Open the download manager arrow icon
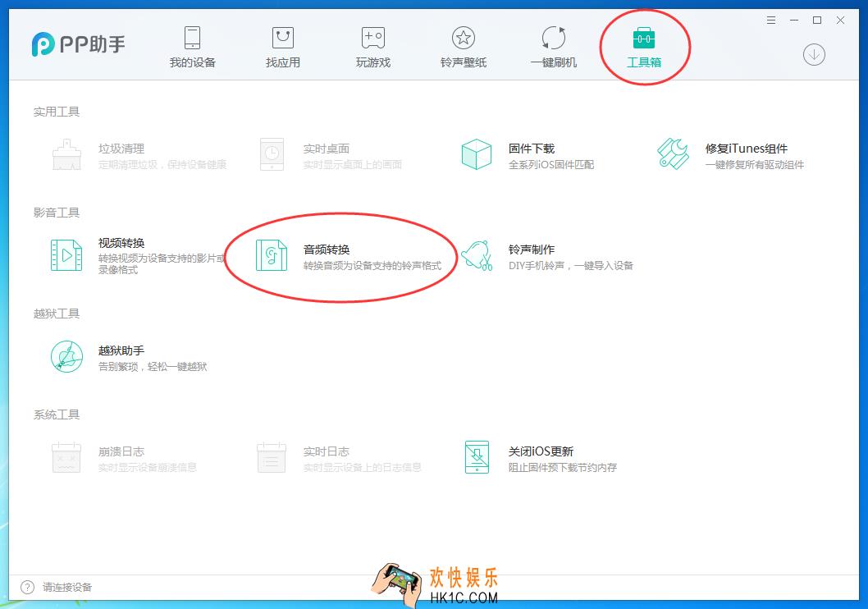 coord(814,54)
